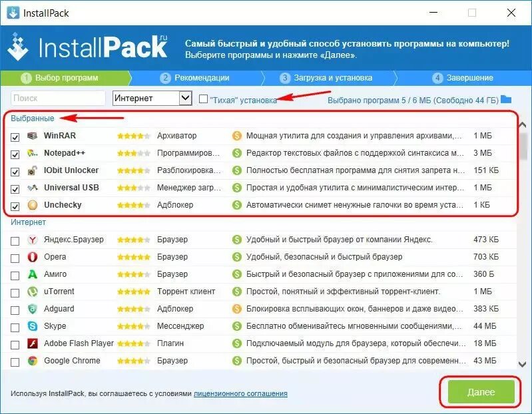Click the Adguard shield icon
The image size is (532, 414).
tap(32, 309)
